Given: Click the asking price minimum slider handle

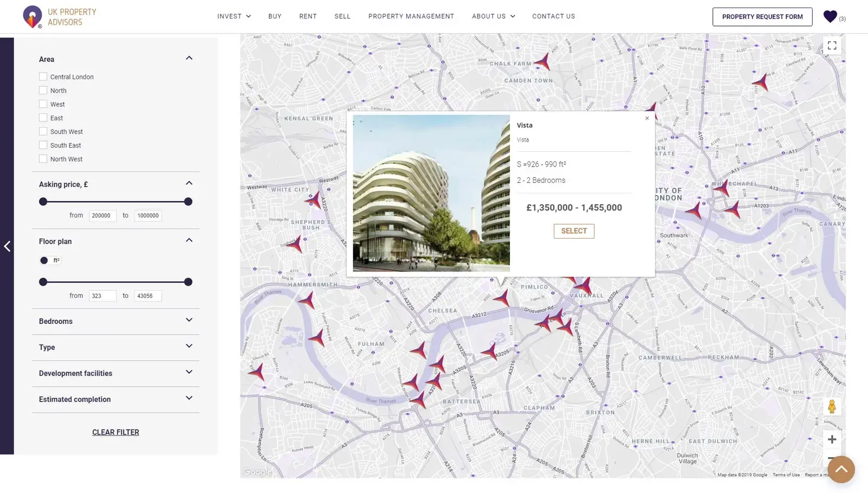Looking at the screenshot, I should pos(43,202).
